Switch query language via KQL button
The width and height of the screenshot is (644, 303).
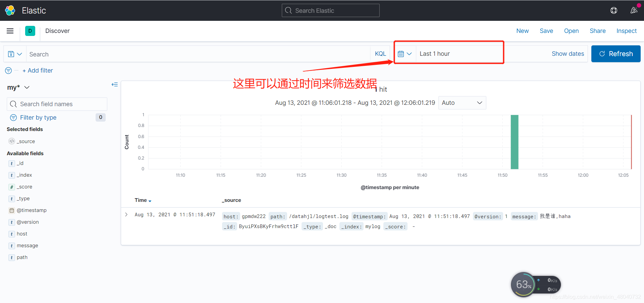click(x=380, y=54)
